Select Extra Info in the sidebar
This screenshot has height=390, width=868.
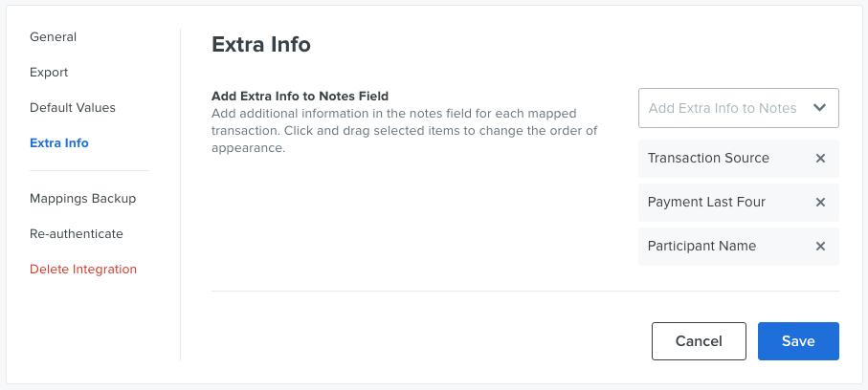(59, 143)
